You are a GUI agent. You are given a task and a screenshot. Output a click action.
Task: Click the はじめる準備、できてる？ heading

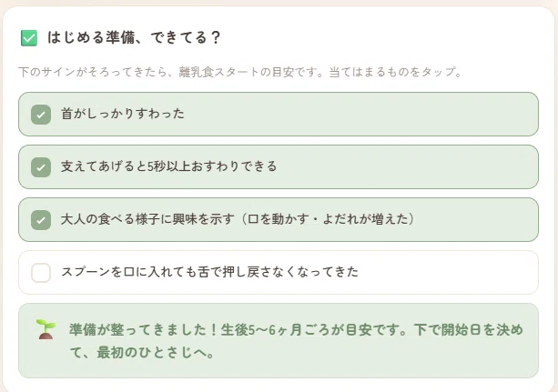tap(134, 37)
